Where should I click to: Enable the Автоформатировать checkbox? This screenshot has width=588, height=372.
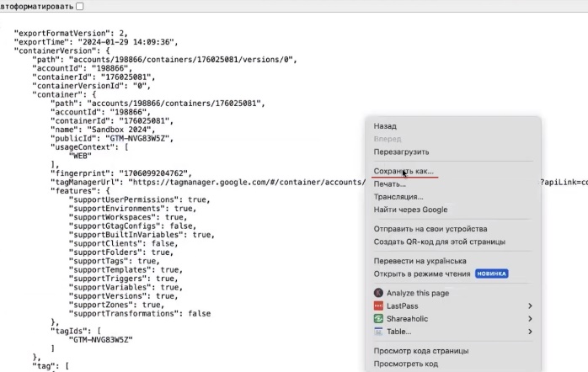(x=80, y=6)
